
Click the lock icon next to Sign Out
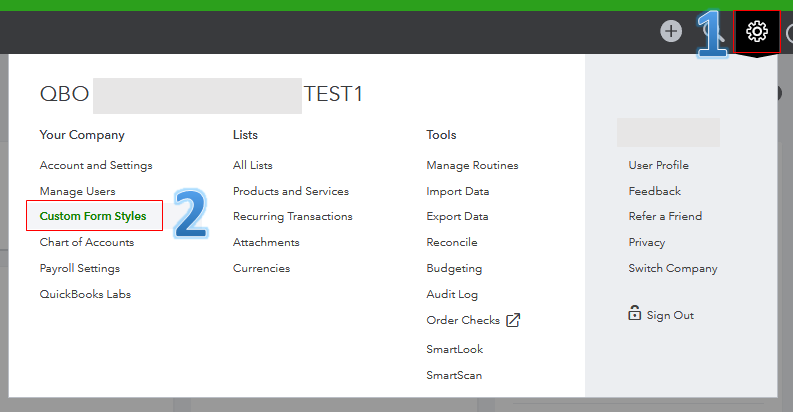coord(634,313)
